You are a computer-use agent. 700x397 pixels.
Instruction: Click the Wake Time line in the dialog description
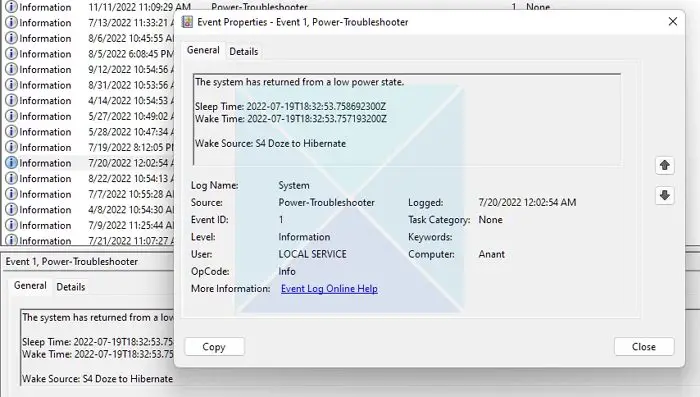coord(291,119)
